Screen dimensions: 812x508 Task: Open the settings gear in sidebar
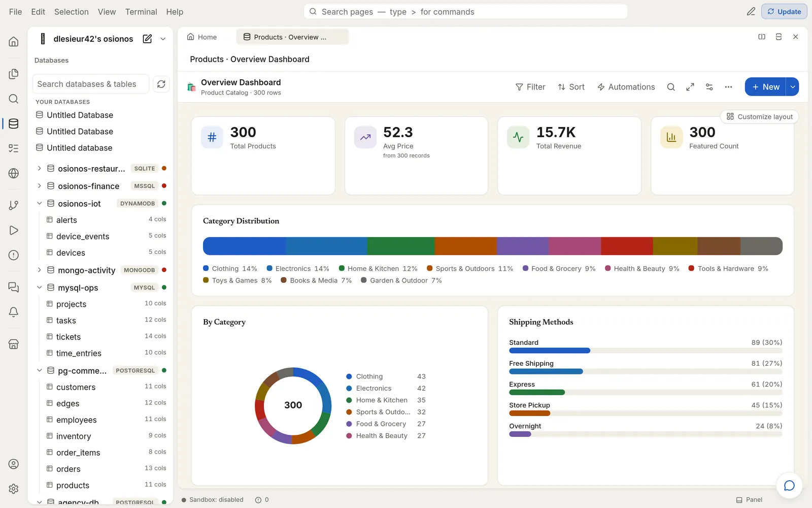pos(14,489)
